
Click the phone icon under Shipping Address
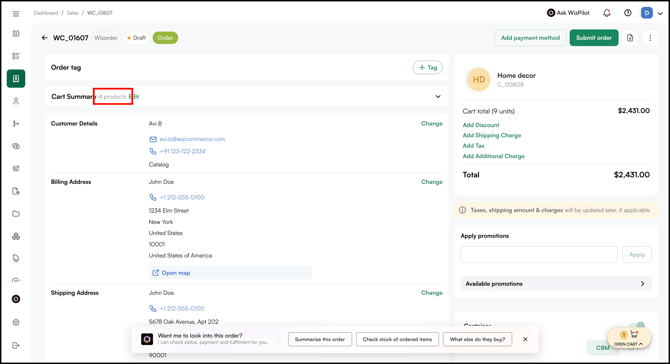pos(153,308)
